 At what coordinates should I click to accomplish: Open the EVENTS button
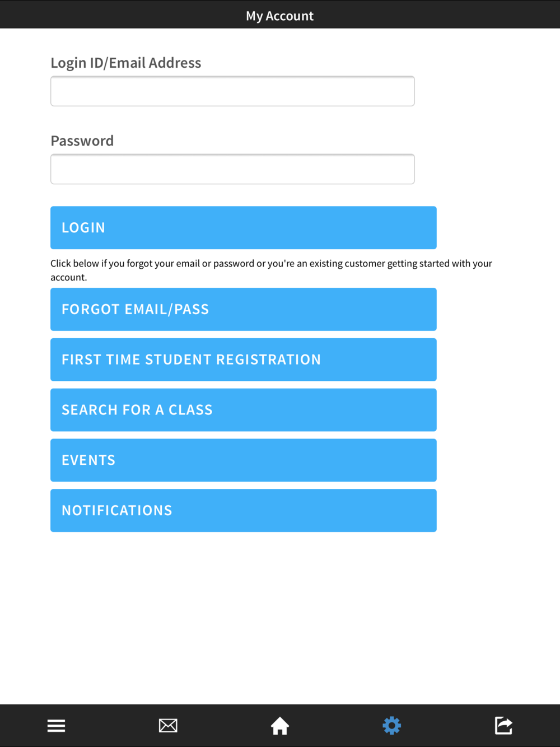pos(244,460)
